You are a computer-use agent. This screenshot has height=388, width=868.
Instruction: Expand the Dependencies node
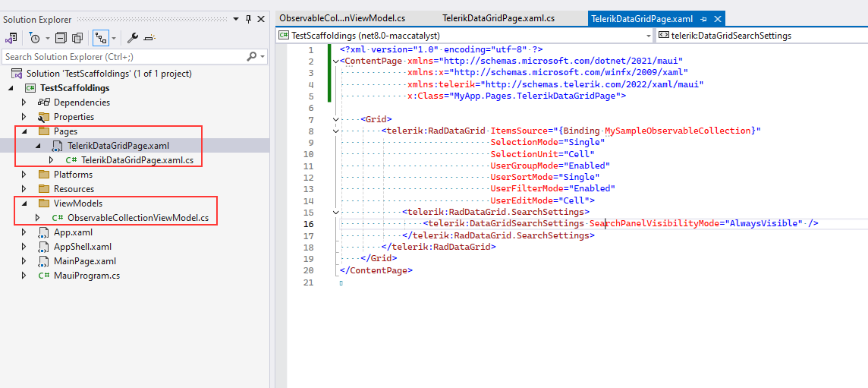click(x=24, y=103)
